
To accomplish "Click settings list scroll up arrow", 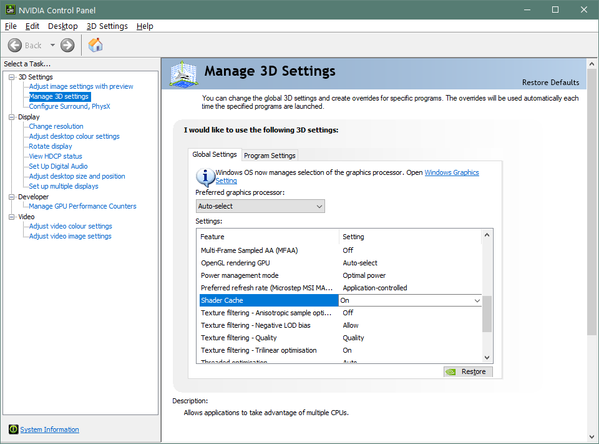I will [487, 235].
